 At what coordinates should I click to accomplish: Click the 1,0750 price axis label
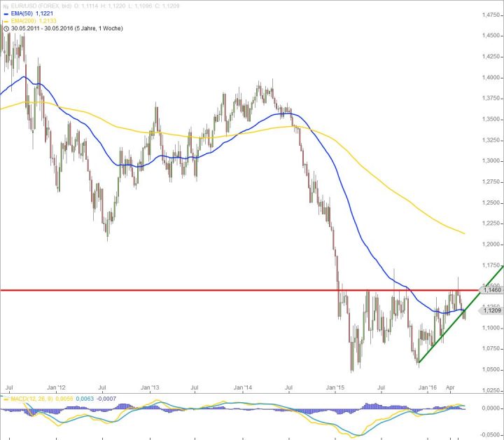(491, 349)
